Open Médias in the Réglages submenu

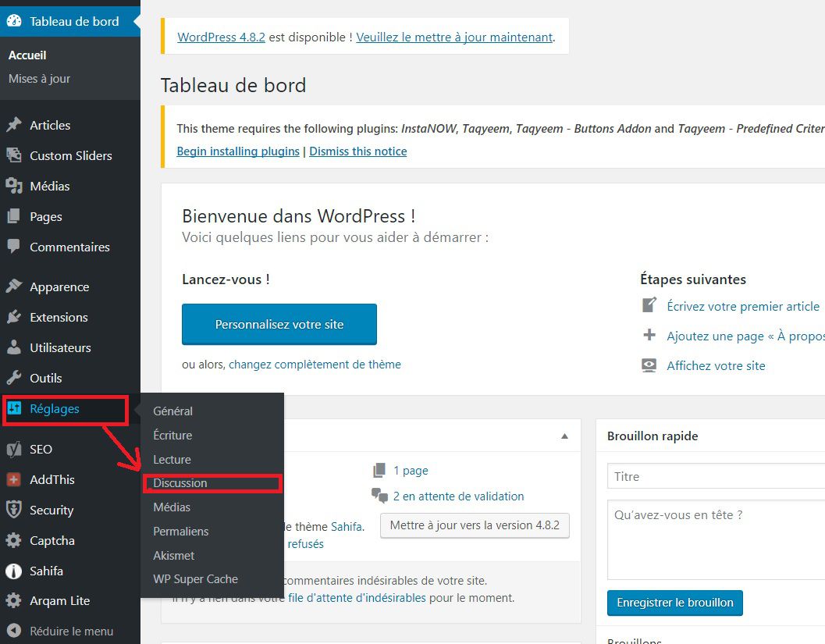coord(172,507)
